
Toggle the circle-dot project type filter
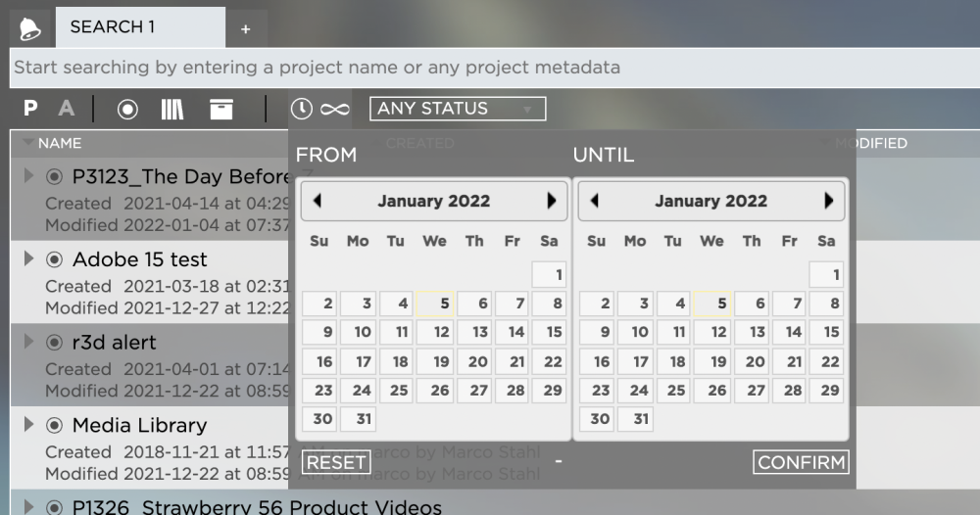click(x=127, y=109)
